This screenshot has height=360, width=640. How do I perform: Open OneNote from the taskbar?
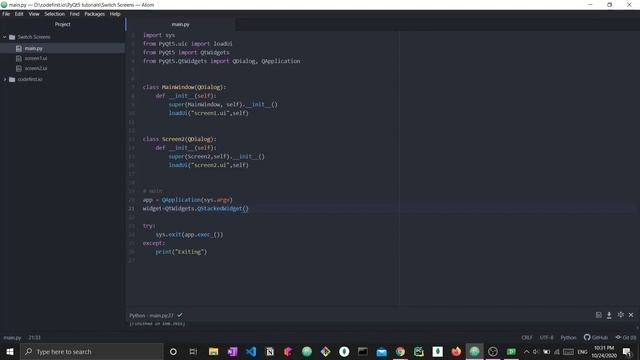pos(232,351)
